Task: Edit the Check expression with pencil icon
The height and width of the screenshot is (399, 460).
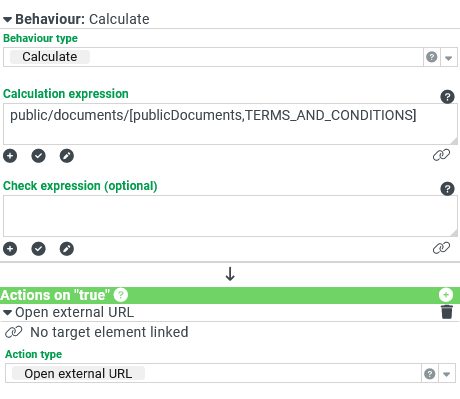Action: tap(67, 249)
